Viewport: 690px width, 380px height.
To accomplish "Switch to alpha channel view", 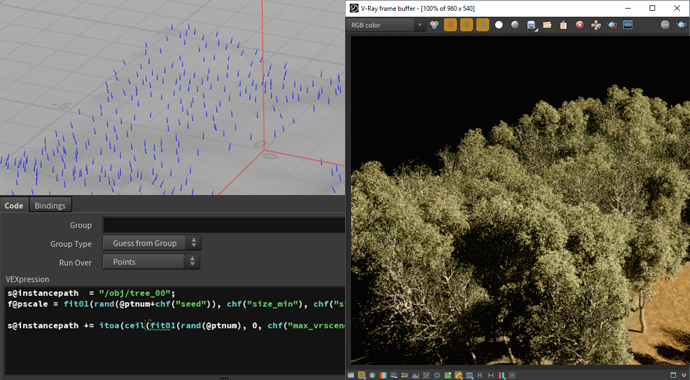I will [x=499, y=25].
